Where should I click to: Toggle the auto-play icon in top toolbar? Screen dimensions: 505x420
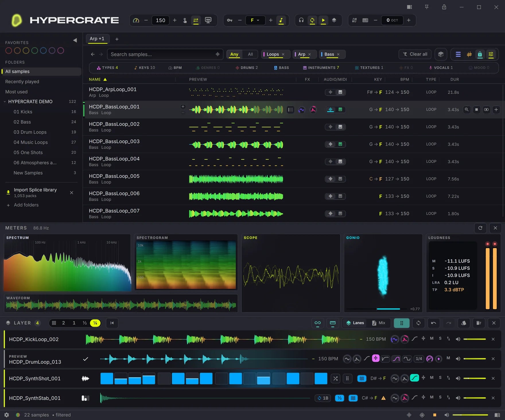[x=323, y=20]
